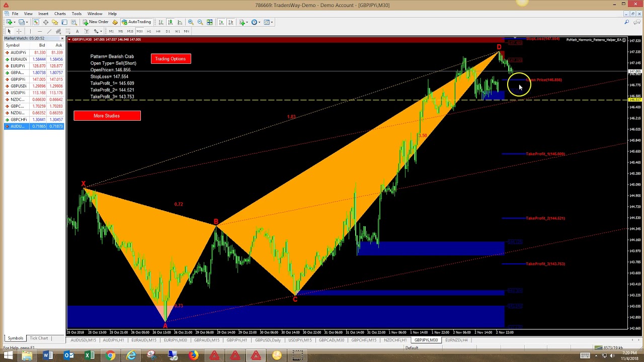The image size is (644, 362).
Task: Tile chart windows icon
Action: click(x=209, y=22)
